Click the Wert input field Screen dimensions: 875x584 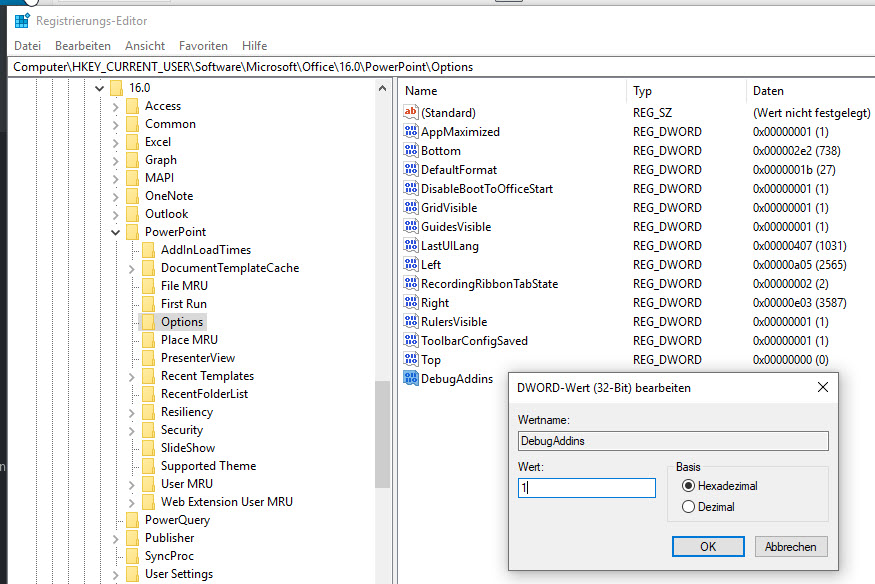586,488
